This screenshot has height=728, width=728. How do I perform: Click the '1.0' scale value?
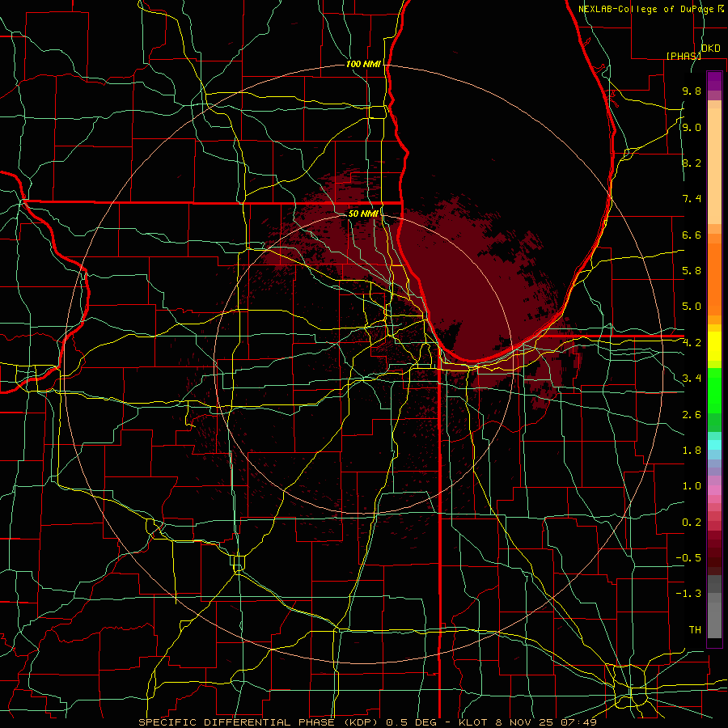coord(692,486)
